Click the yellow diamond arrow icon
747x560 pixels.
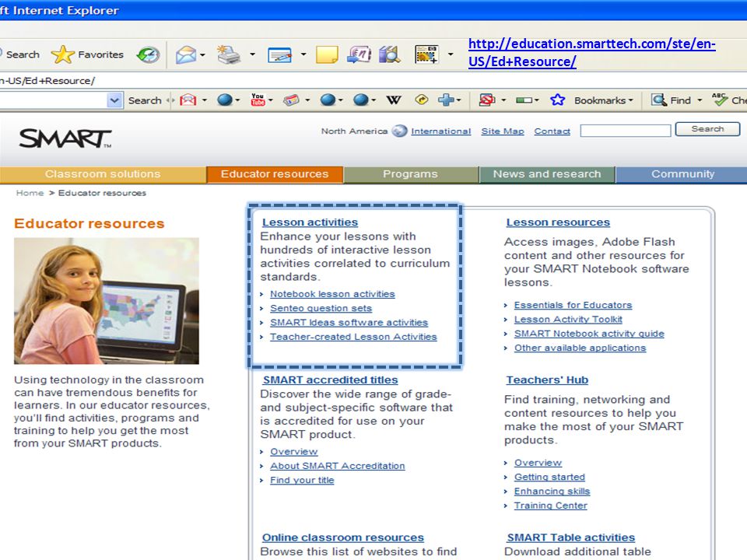pos(422,100)
